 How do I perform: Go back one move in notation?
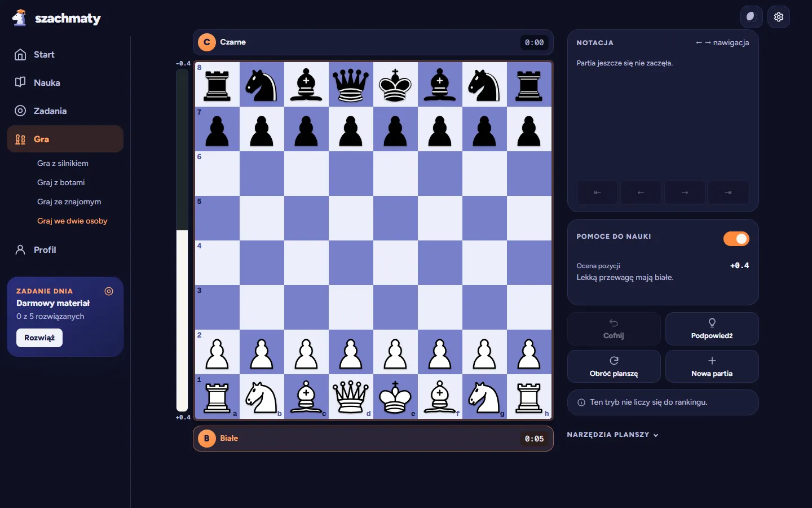(641, 192)
